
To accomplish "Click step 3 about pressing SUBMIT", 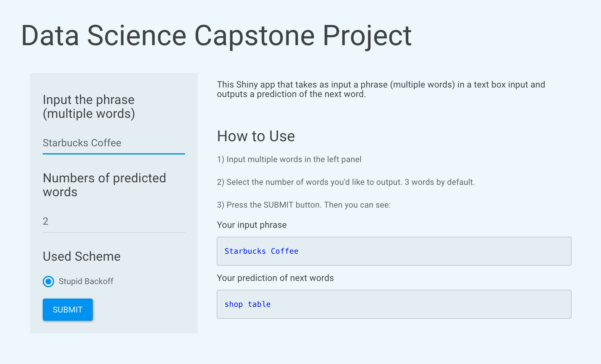I will click(x=304, y=205).
